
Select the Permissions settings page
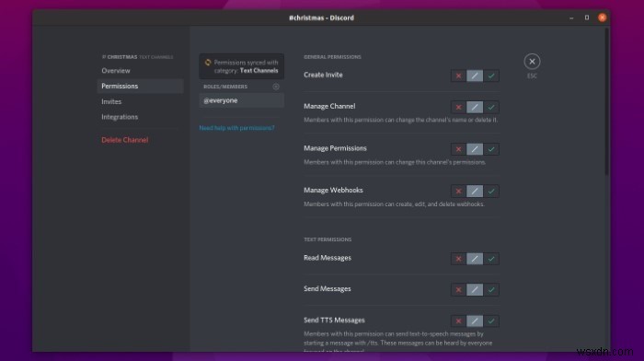point(140,86)
